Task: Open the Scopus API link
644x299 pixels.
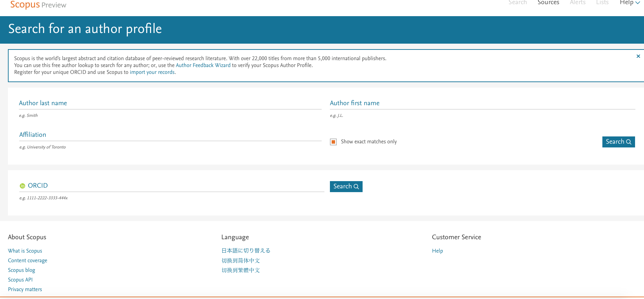Action: 20,280
